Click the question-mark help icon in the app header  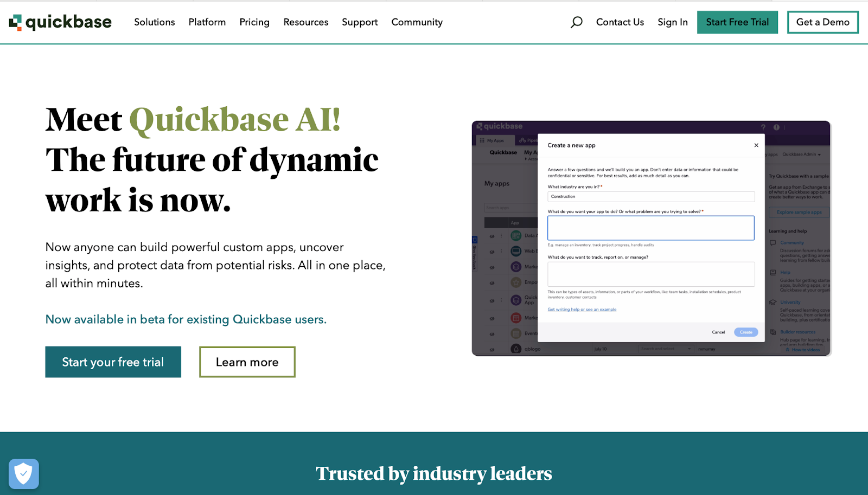pos(762,127)
